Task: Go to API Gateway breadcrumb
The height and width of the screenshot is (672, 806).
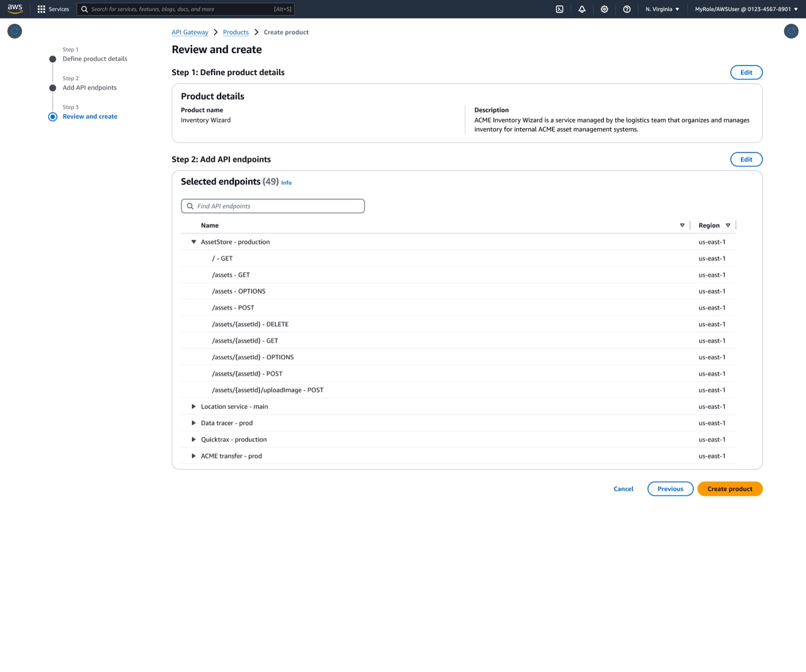Action: tap(190, 32)
